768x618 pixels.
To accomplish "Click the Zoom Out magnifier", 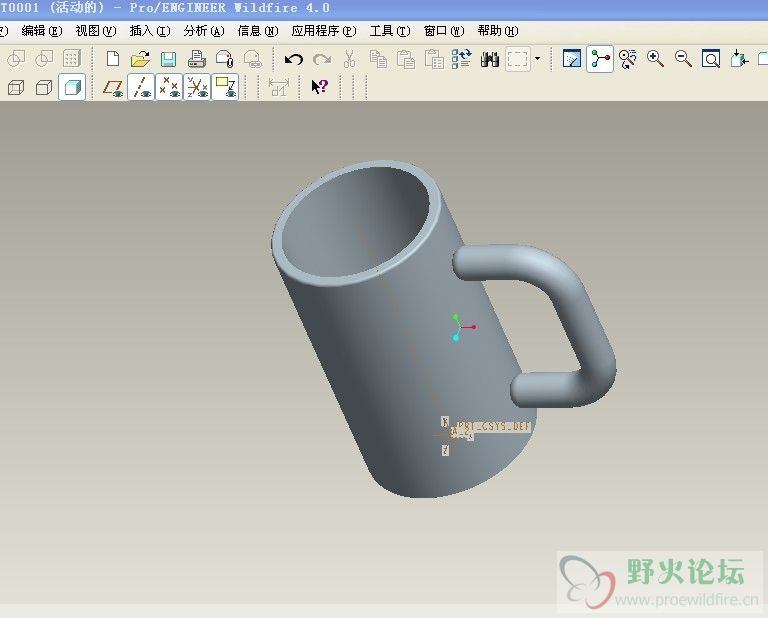I will tap(683, 59).
